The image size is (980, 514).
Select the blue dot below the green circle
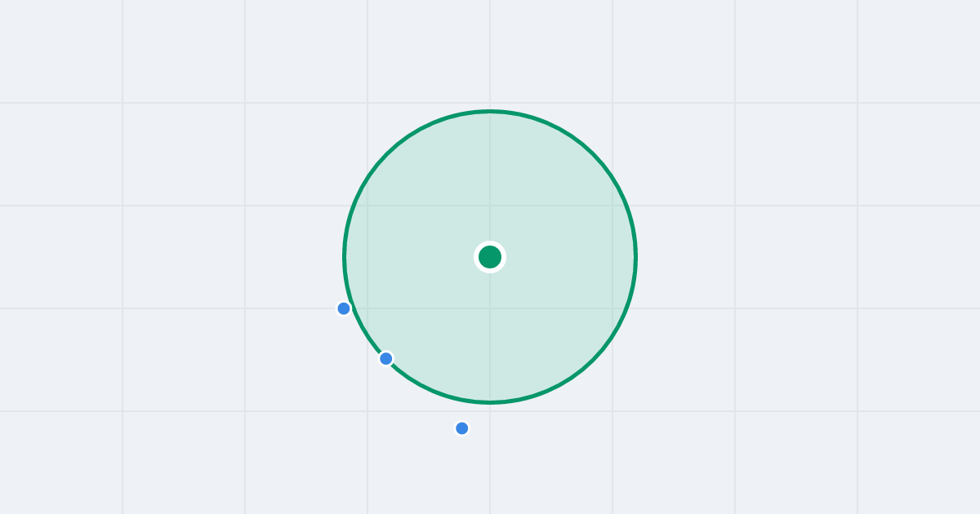(x=462, y=428)
